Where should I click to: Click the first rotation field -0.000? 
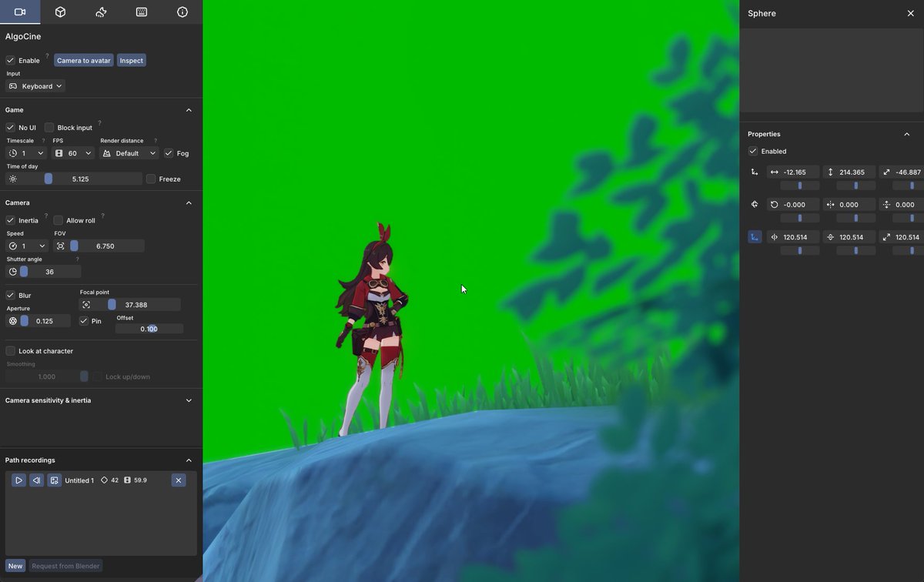[792, 204]
